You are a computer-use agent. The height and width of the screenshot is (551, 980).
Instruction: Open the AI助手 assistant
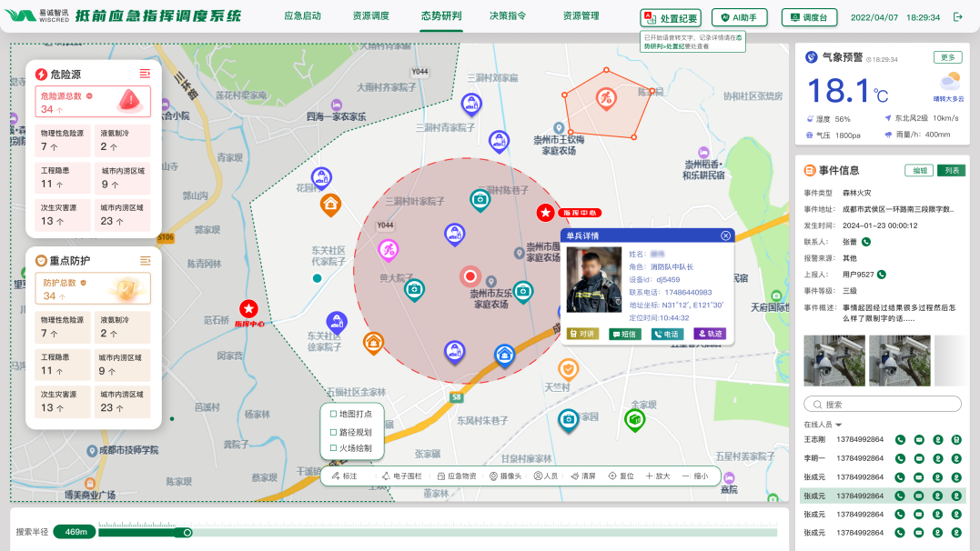pyautogui.click(x=740, y=17)
